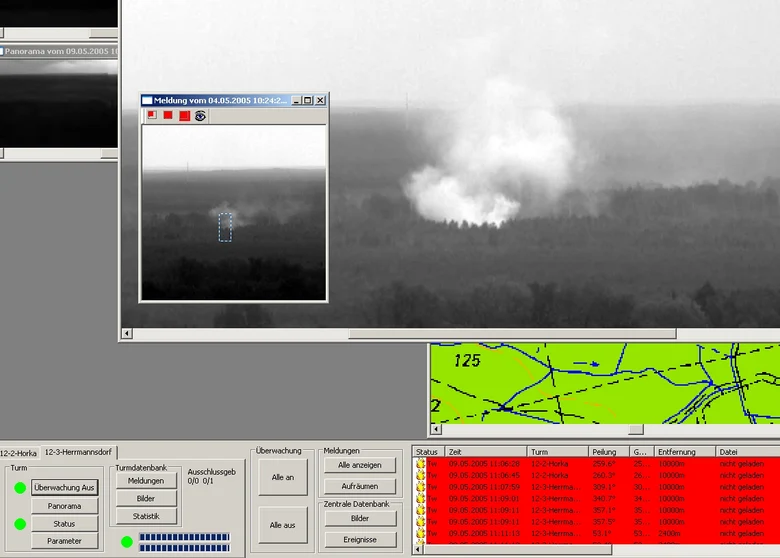Click green indicator next to blue progress bars

(127, 542)
